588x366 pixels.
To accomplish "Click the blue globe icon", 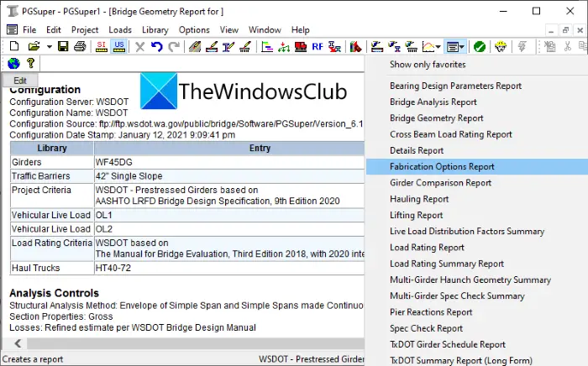I will tap(14, 63).
